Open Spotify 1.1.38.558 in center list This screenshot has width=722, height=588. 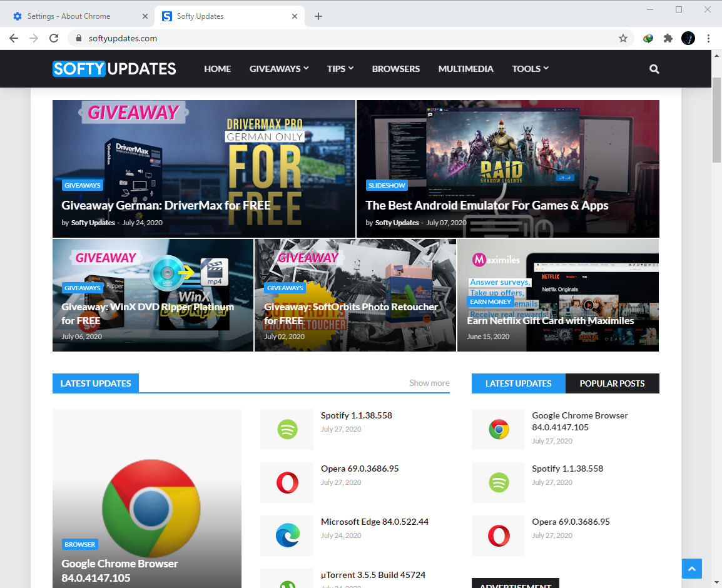[357, 415]
